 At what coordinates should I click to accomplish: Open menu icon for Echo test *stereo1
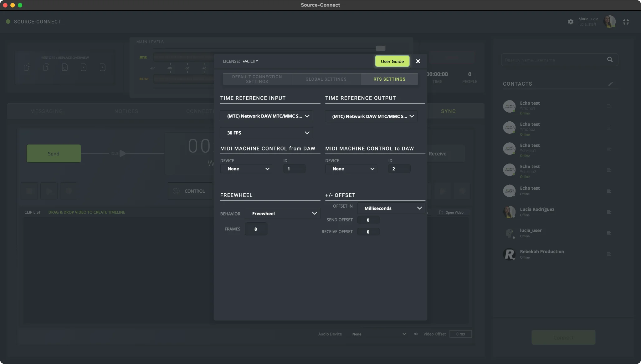[x=609, y=149]
